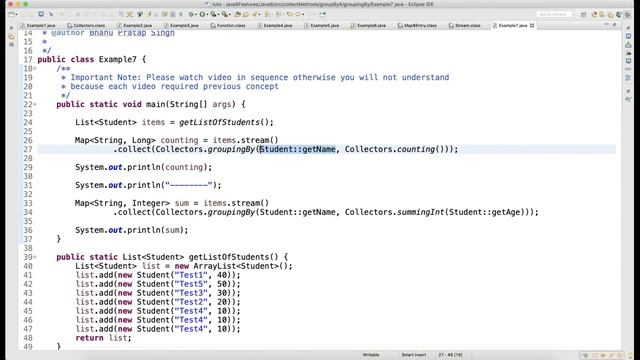Switch to the Function.class tab
640x360 pixels.
coord(228,25)
